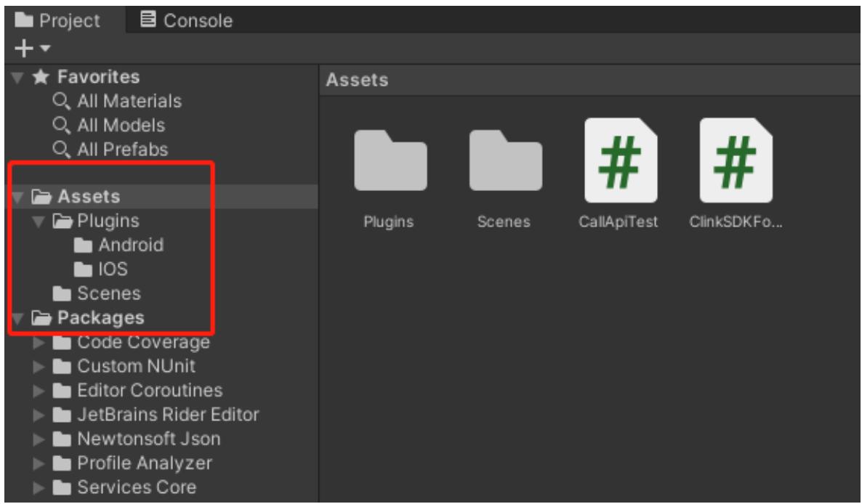The image size is (862, 504).
Task: Open the Scenes folder thumbnail
Action: point(505,160)
